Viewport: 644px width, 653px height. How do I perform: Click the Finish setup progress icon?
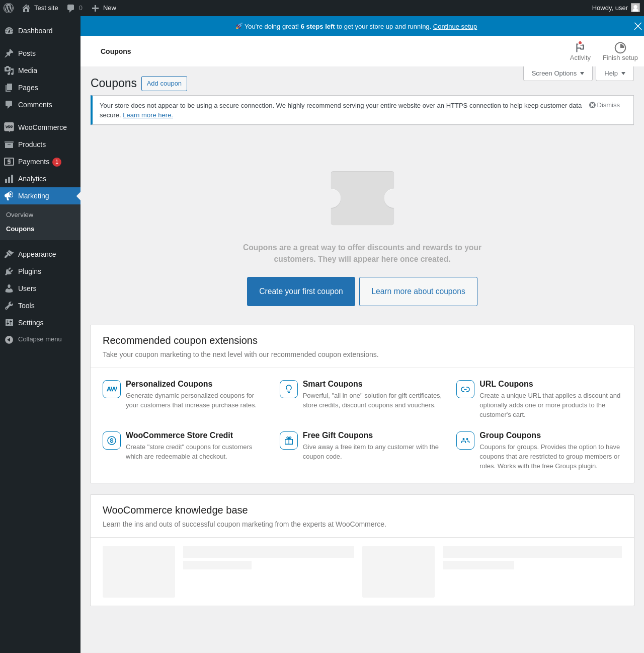(620, 47)
